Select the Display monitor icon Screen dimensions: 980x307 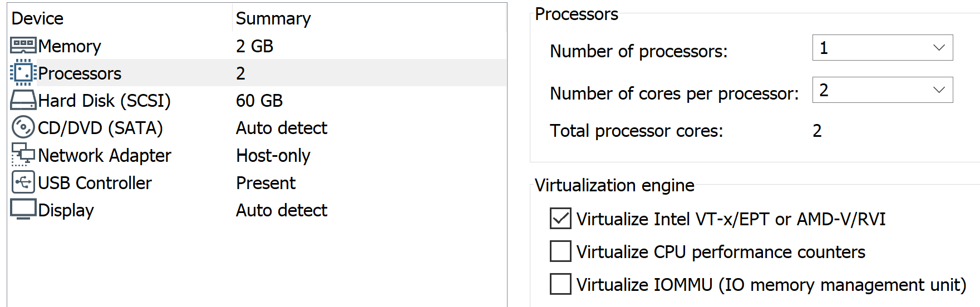click(x=23, y=210)
